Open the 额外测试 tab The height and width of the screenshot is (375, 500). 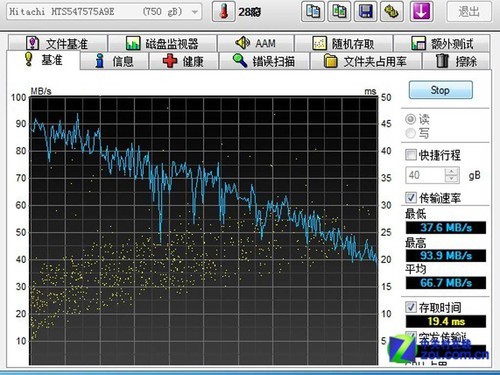[x=442, y=43]
